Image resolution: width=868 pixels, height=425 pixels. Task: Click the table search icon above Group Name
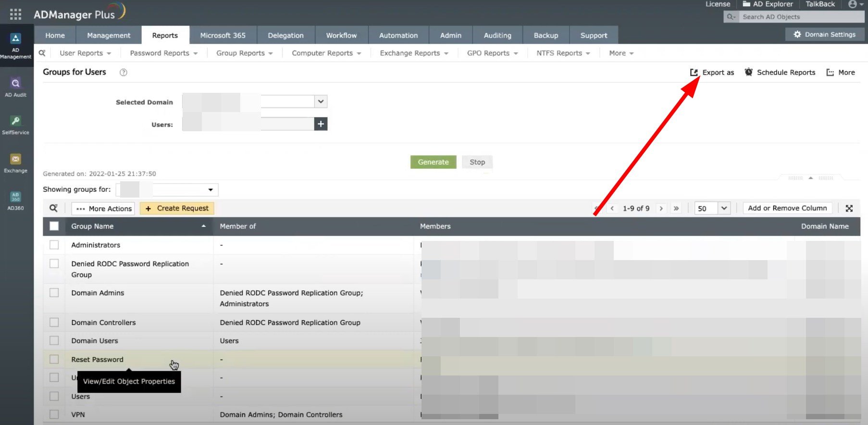pyautogui.click(x=53, y=208)
